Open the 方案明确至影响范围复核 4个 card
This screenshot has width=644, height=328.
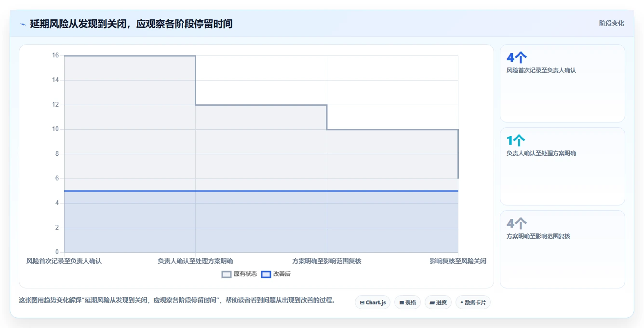tap(563, 249)
